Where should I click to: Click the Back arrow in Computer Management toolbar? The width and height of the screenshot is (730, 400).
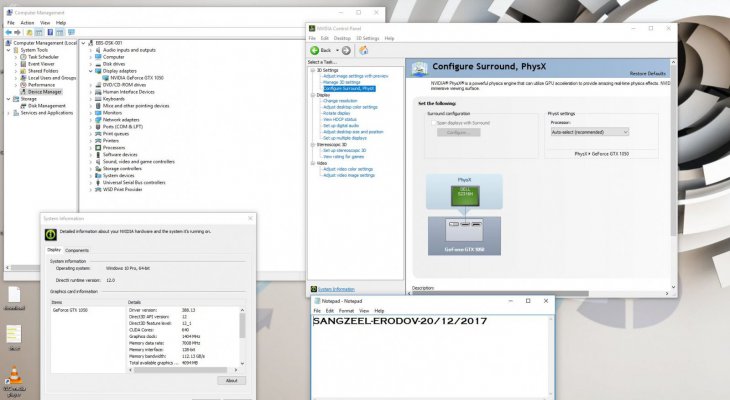click(x=8, y=32)
